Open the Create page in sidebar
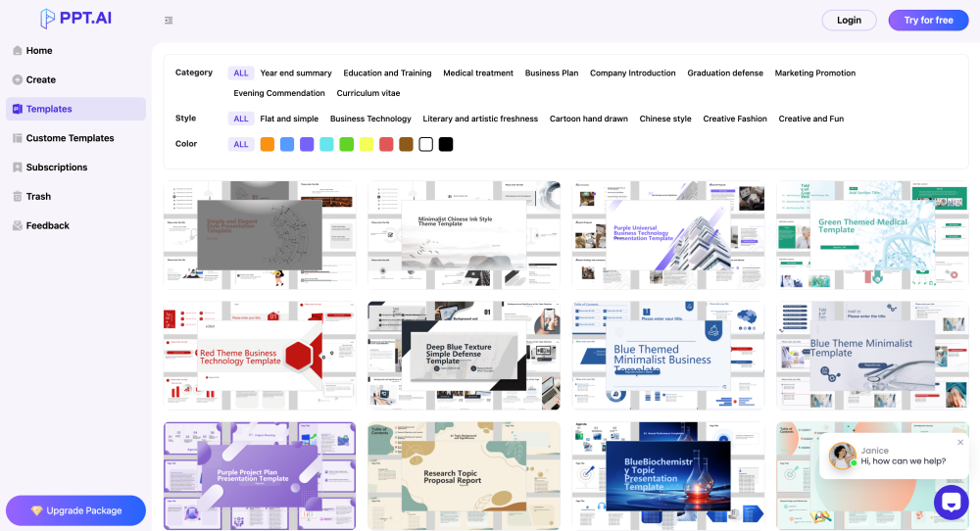Screen dimensions: 980x531 click(x=40, y=80)
